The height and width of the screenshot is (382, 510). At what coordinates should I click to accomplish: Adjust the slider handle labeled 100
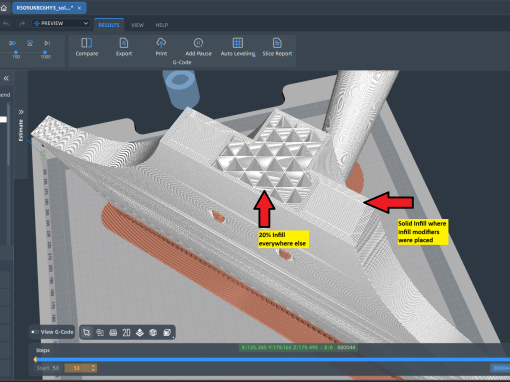click(16, 52)
